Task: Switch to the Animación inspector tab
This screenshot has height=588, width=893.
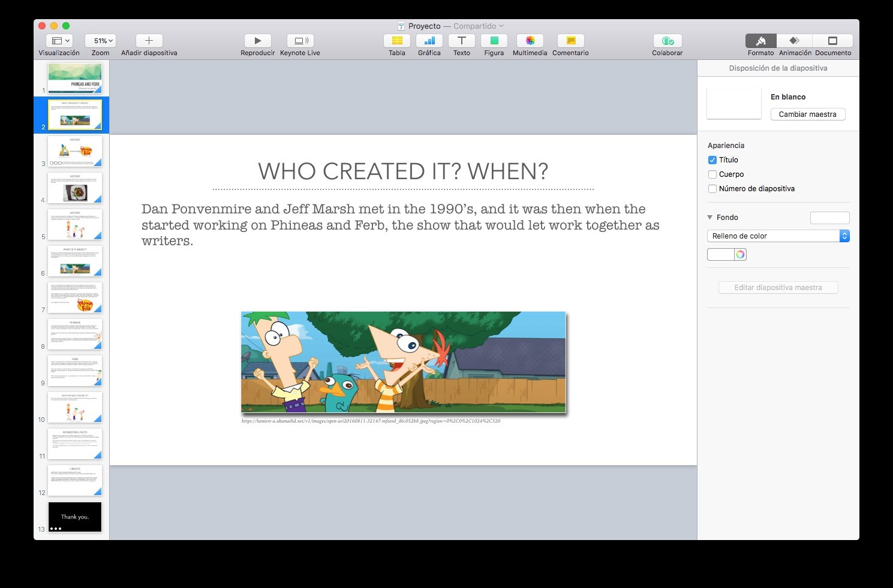Action: click(x=795, y=41)
